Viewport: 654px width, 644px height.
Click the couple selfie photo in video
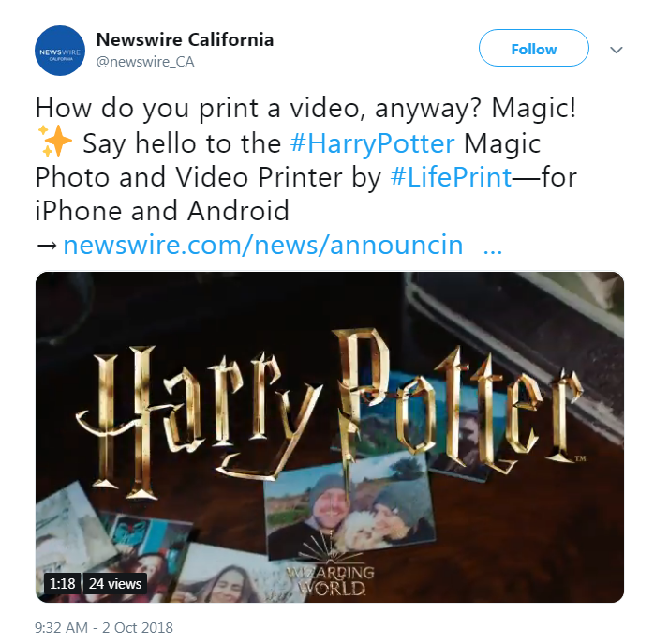point(349,506)
